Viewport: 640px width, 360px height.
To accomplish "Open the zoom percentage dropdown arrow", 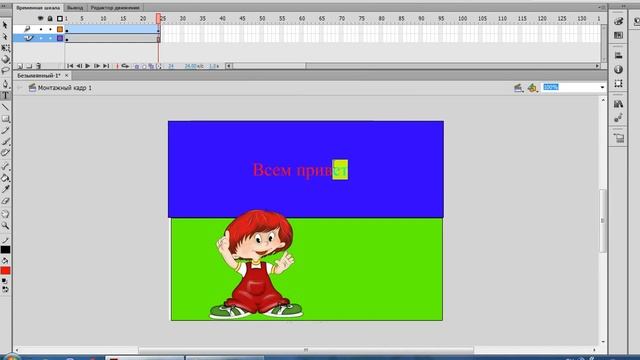I will [x=602, y=87].
